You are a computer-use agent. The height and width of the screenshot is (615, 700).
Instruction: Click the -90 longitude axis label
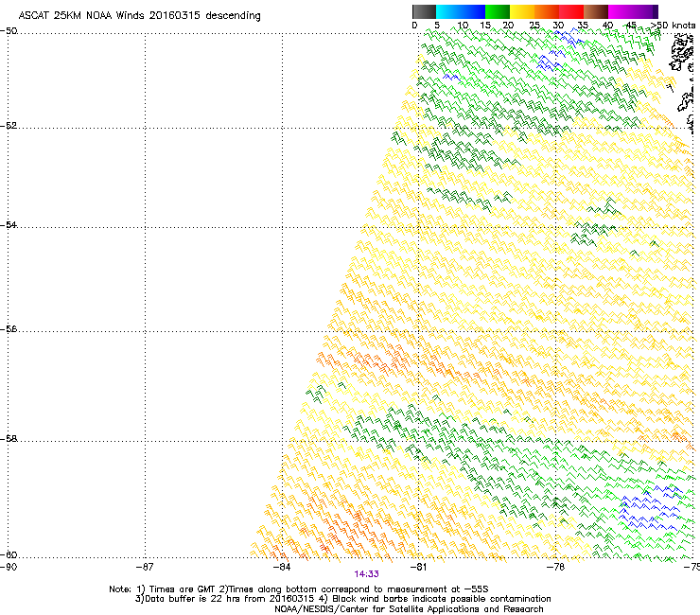click(x=9, y=567)
